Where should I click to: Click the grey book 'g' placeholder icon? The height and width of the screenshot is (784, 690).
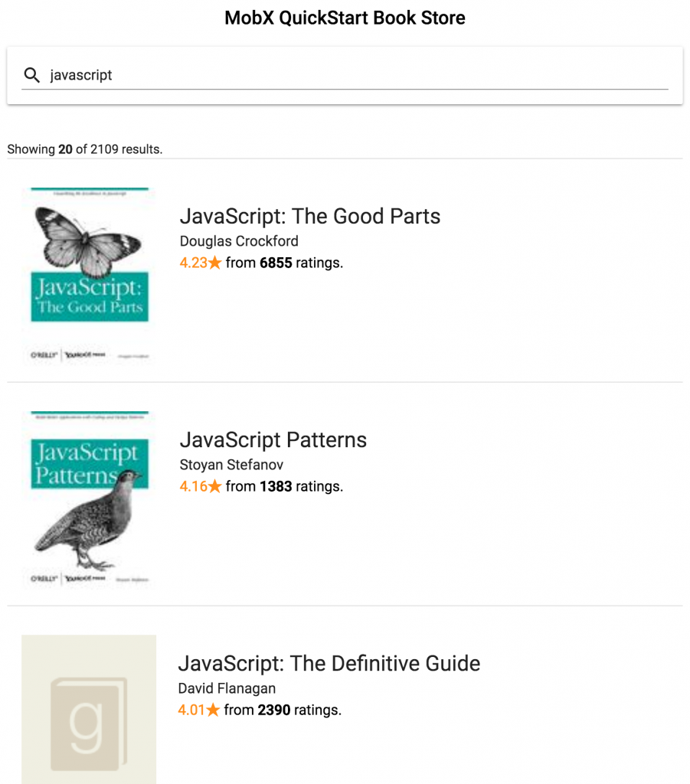[89, 724]
